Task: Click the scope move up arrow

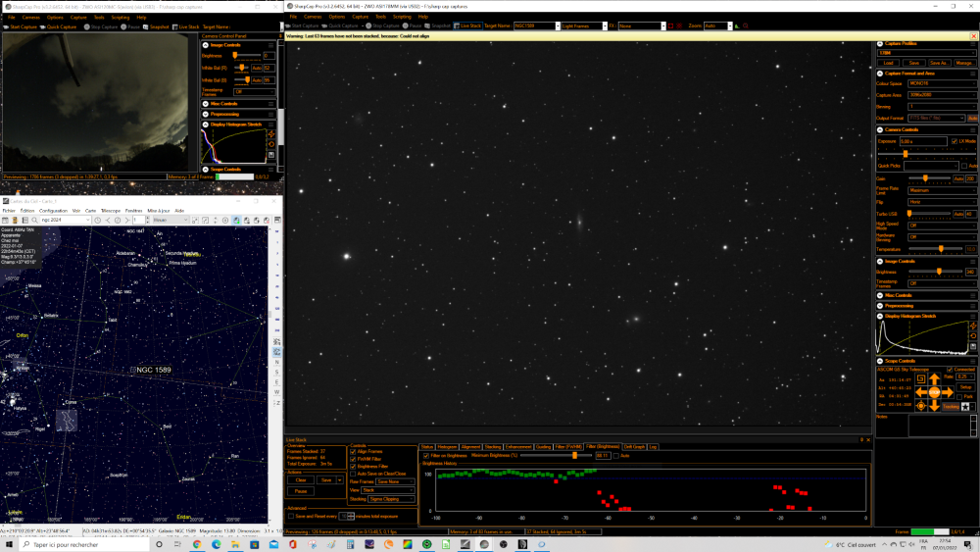Action: (x=934, y=379)
